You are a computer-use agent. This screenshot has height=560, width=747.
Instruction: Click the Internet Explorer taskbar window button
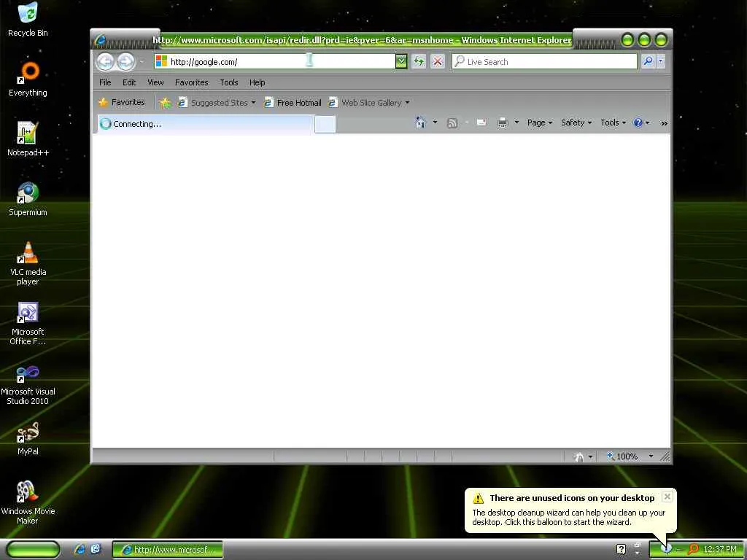[x=167, y=550]
